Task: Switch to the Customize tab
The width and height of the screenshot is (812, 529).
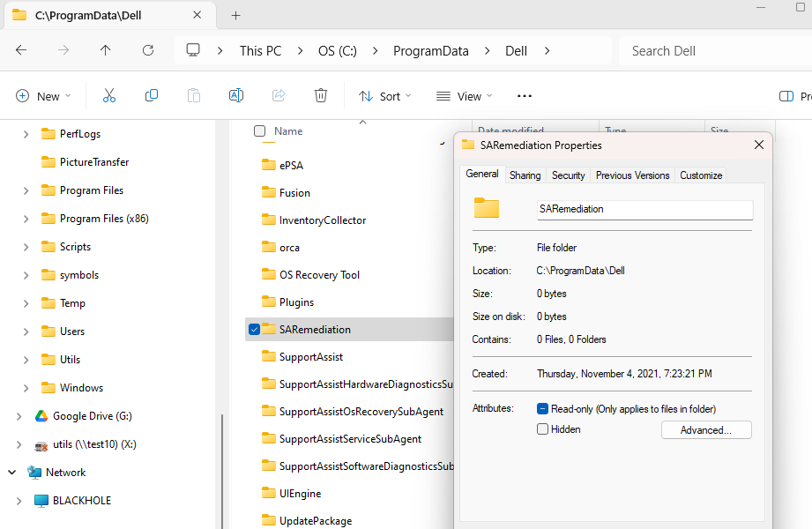Action: click(x=701, y=175)
